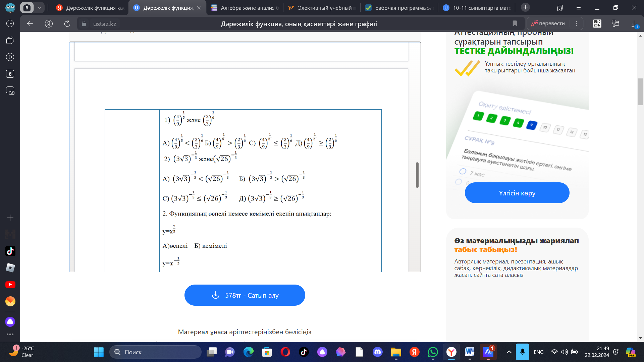Expand the tab group dropdown arrow
The image size is (644, 362).
(39, 7)
